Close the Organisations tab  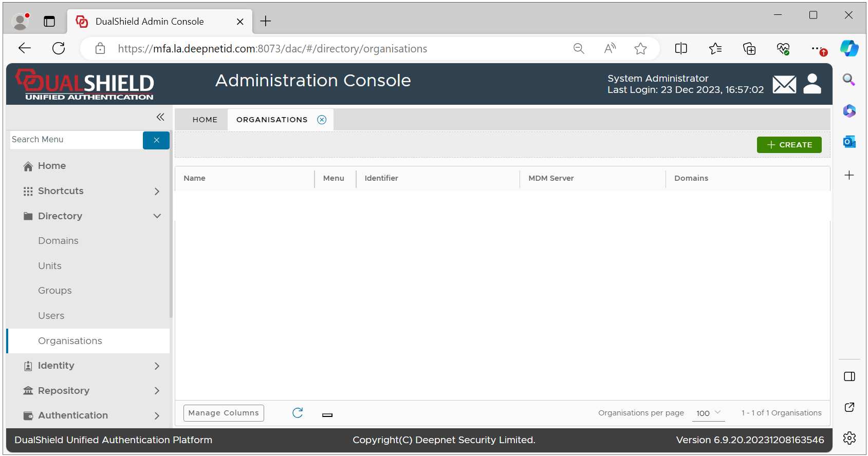coord(322,120)
